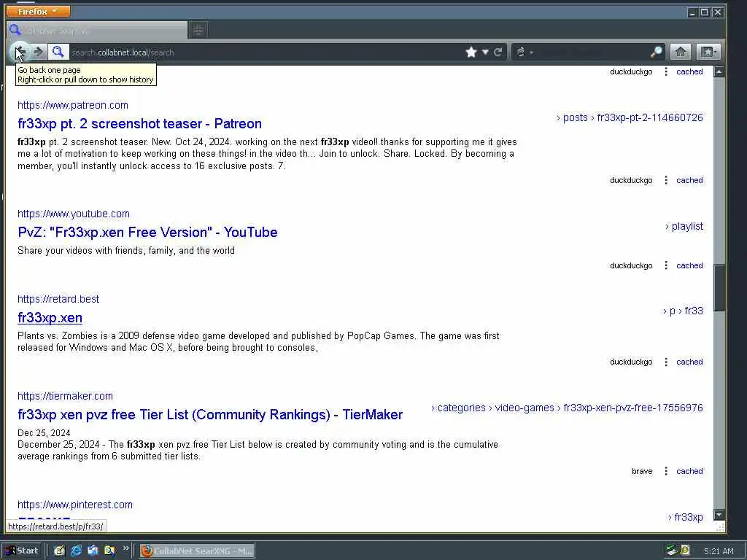Click the › fr33xp breadcrumb near Pinterest
747x560 pixels.
(x=685, y=517)
